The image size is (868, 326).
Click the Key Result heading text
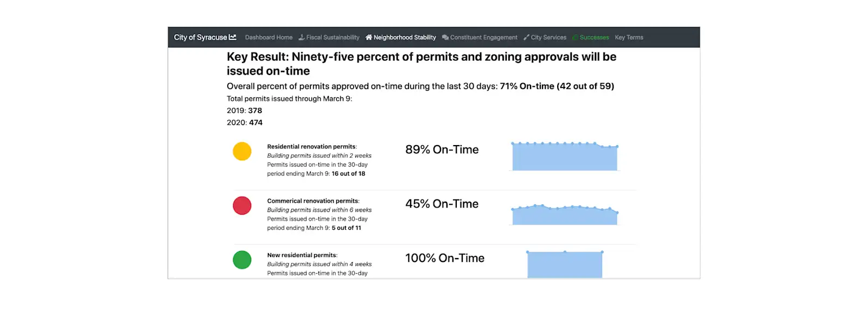point(422,64)
